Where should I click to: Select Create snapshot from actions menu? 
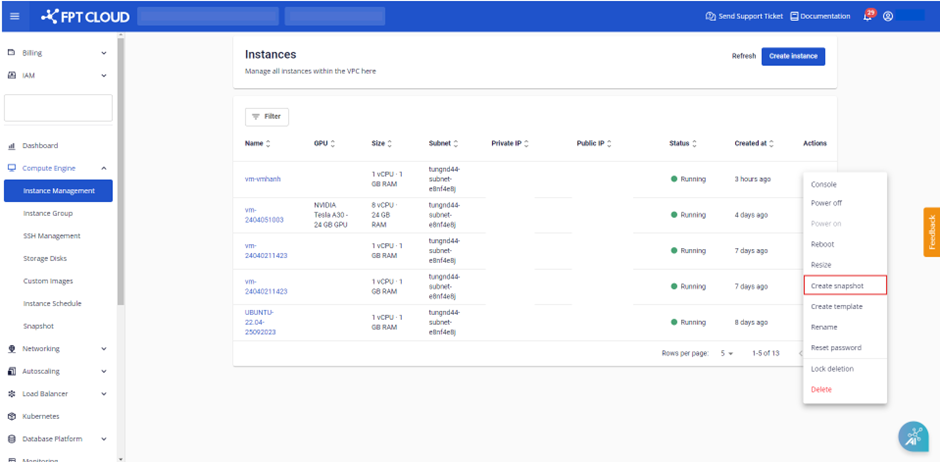(844, 286)
